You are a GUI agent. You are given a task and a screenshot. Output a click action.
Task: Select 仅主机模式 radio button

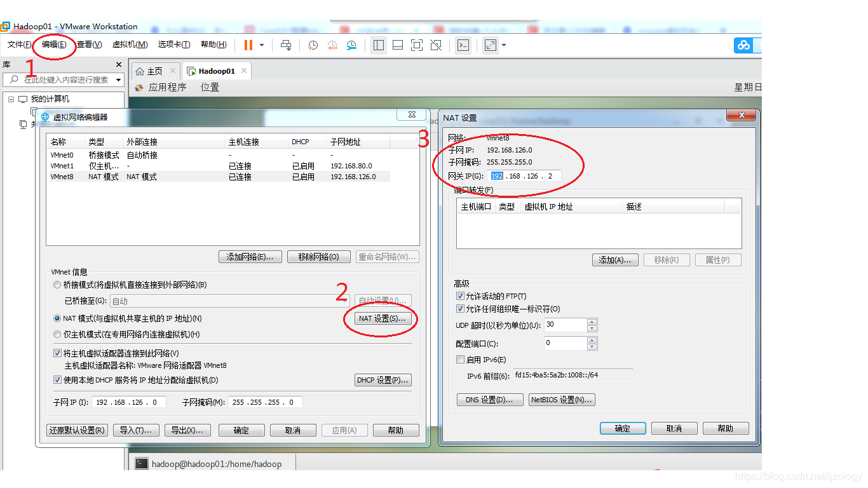coord(58,334)
